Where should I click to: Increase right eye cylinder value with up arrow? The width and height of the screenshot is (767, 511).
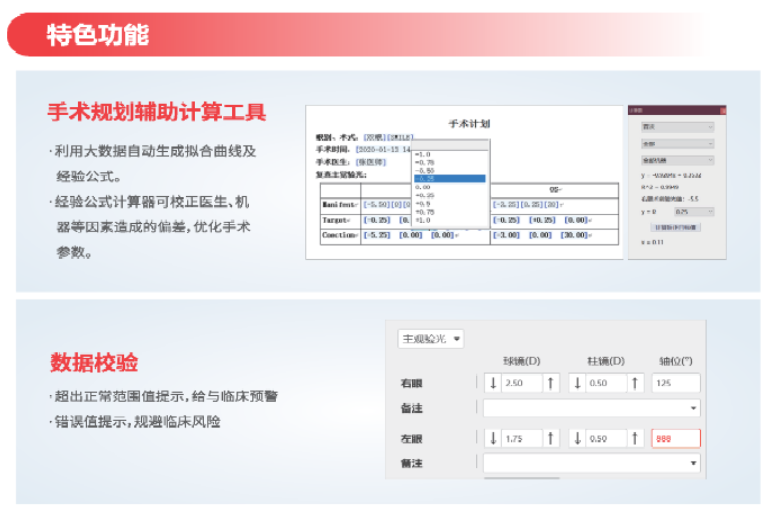636,384
